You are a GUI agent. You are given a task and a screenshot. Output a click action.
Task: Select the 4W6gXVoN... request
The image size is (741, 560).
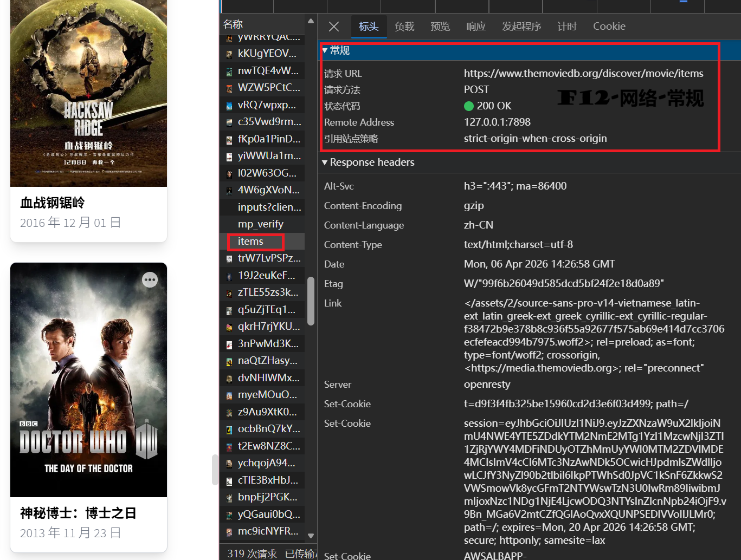[262, 190]
